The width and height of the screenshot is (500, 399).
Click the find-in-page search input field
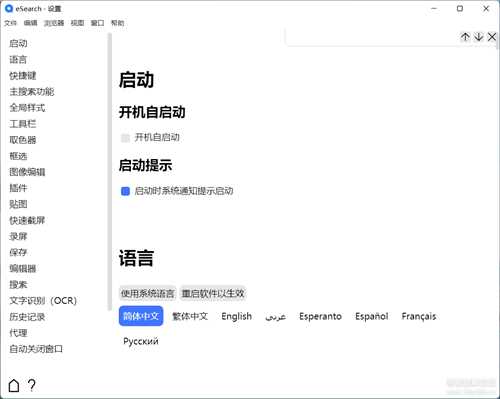point(372,37)
